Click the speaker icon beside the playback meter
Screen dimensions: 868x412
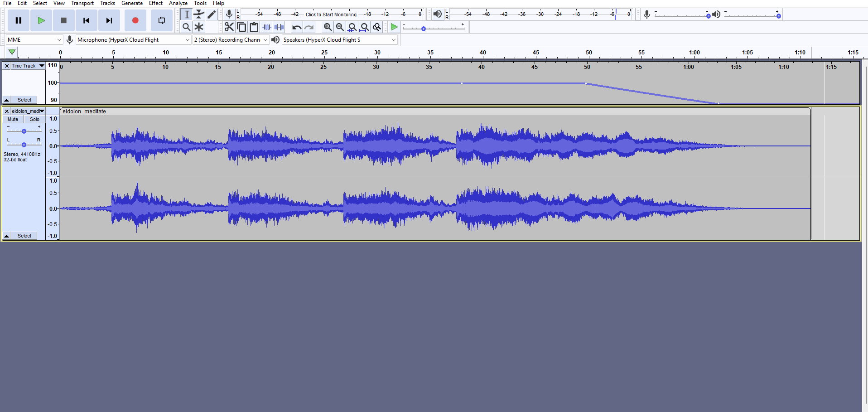click(x=437, y=15)
